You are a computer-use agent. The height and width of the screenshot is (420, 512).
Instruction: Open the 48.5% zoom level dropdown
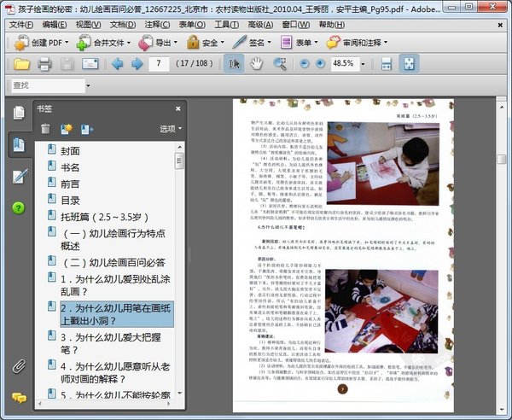363,64
